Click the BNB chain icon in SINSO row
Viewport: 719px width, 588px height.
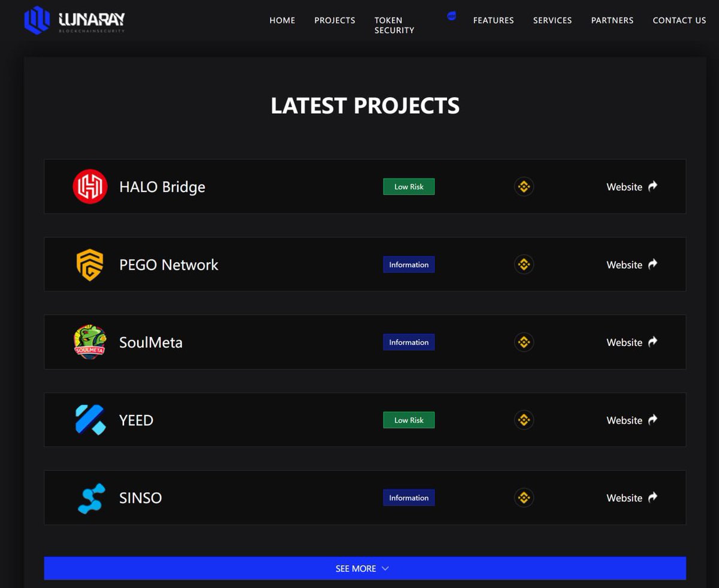coord(524,498)
